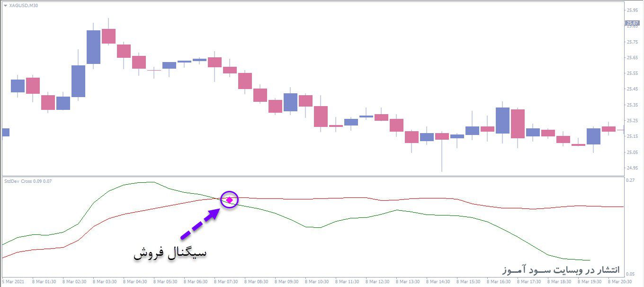644x287 pixels.
Task: Click the سیگنال فروش text label
Action: tap(170, 253)
